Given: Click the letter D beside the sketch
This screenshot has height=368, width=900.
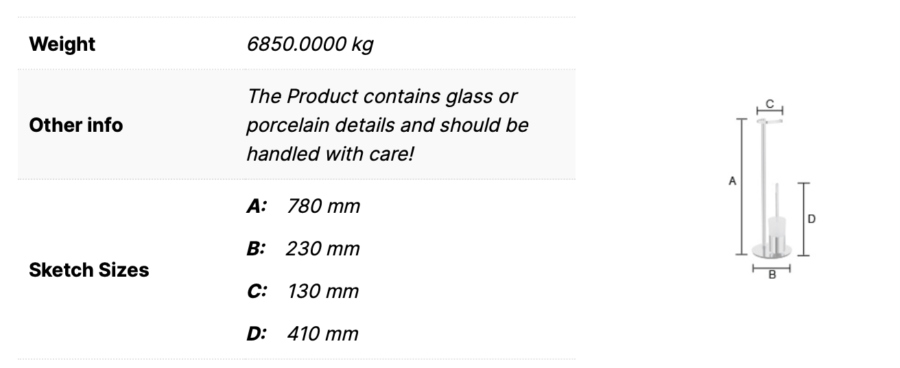Looking at the screenshot, I should pos(812,219).
